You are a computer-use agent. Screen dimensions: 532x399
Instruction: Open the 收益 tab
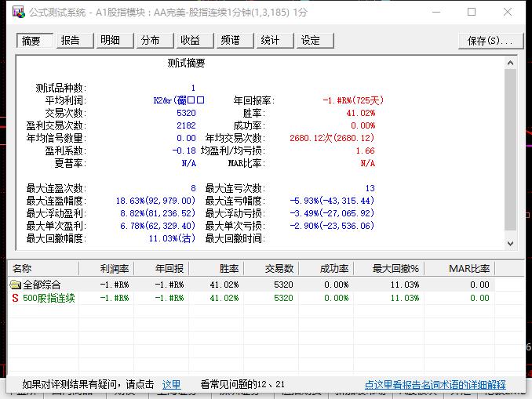point(195,41)
